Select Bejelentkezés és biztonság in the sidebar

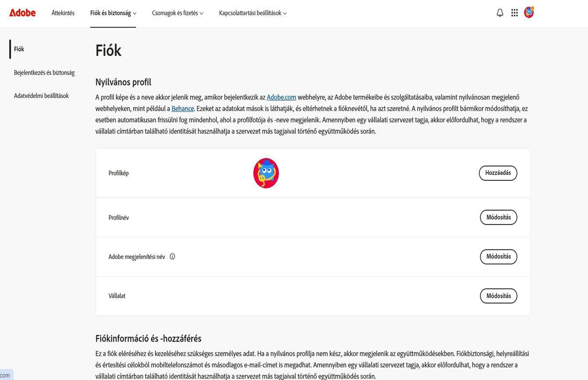tap(44, 72)
